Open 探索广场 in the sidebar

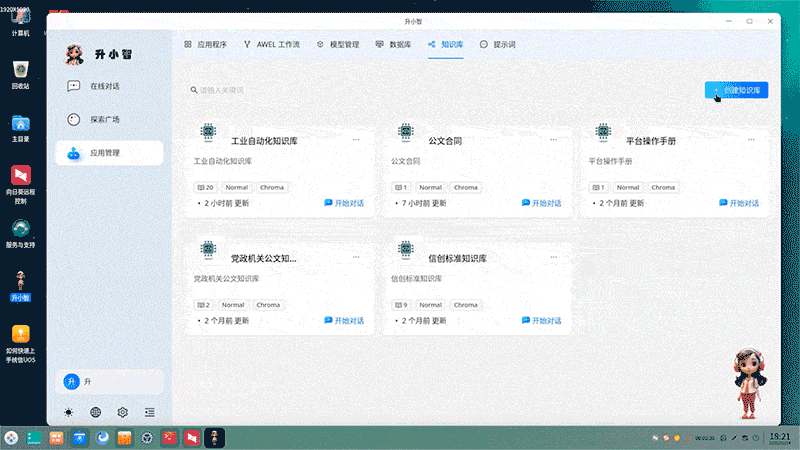coord(108,119)
